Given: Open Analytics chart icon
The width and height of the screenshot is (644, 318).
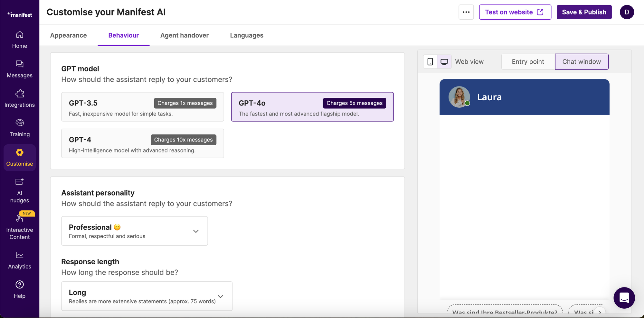Looking at the screenshot, I should tap(20, 255).
